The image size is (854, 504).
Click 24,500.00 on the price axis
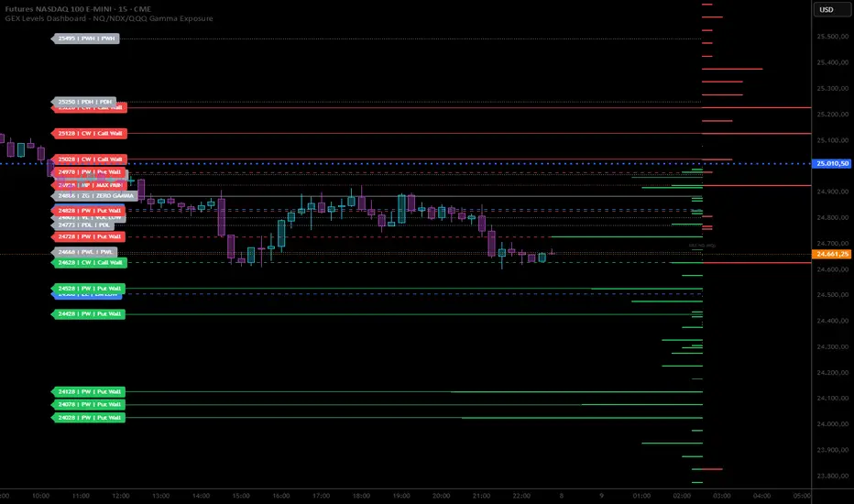coord(832,295)
